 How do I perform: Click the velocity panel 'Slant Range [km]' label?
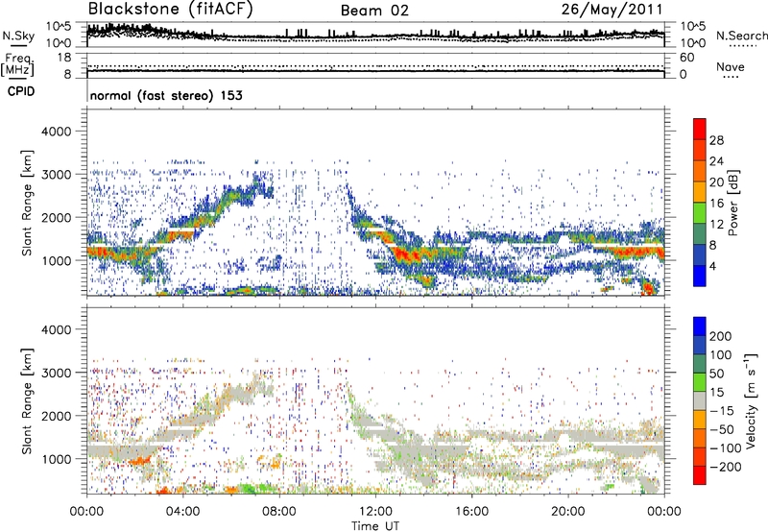tap(27, 401)
